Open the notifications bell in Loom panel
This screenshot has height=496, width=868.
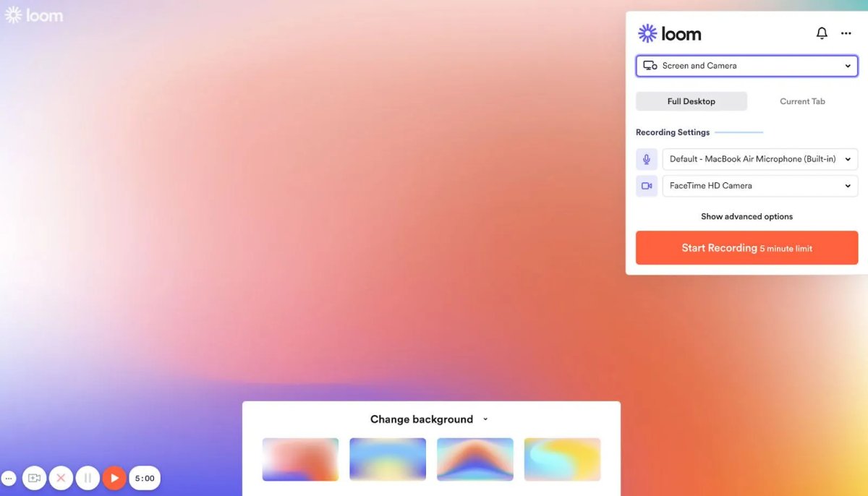click(x=822, y=33)
